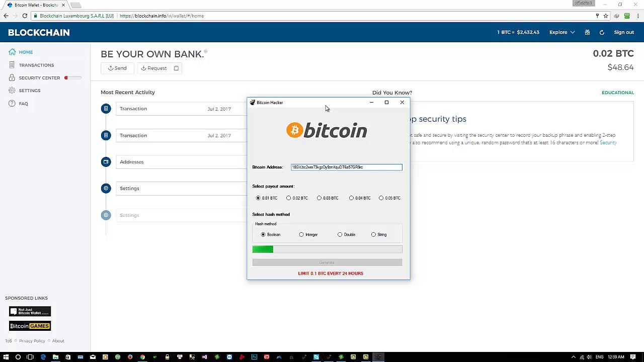Image resolution: width=644 pixels, height=362 pixels.
Task: Click the FAQ question mark icon
Action: (x=12, y=104)
